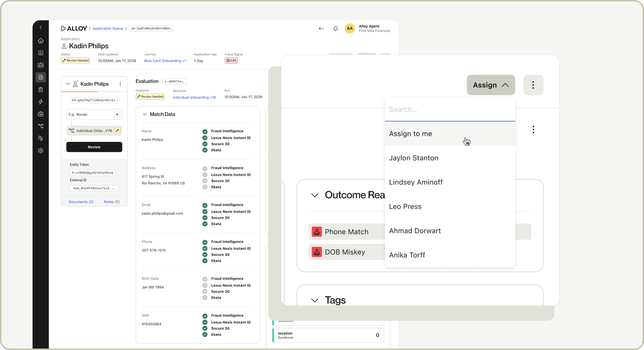Image resolution: width=644 pixels, height=350 pixels.
Task: Click the pencil edit icon on Individual Onbo...V76
Action: coord(117,131)
